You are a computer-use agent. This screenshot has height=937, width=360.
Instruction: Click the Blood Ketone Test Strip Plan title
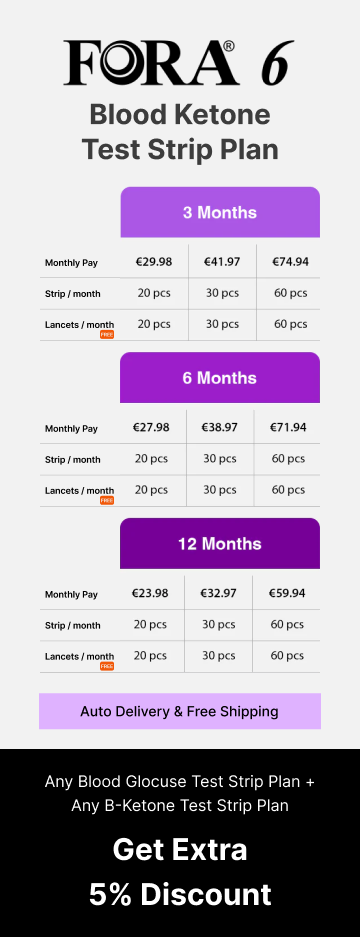click(x=180, y=131)
